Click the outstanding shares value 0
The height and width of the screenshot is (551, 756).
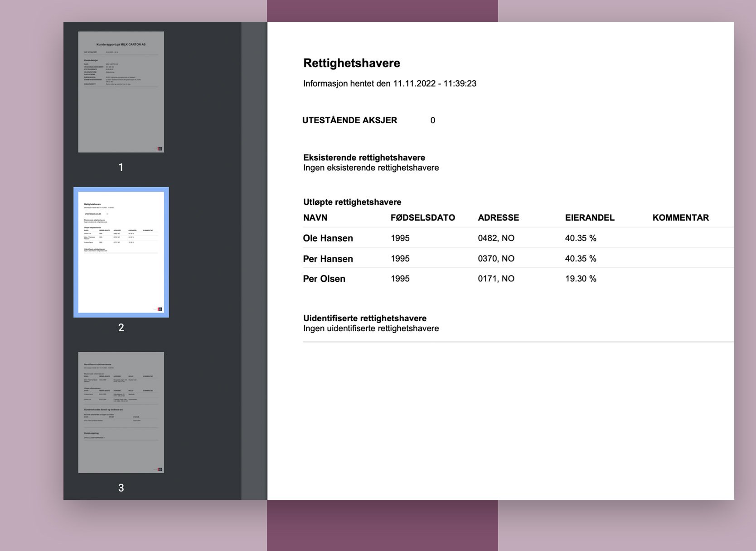tap(433, 121)
